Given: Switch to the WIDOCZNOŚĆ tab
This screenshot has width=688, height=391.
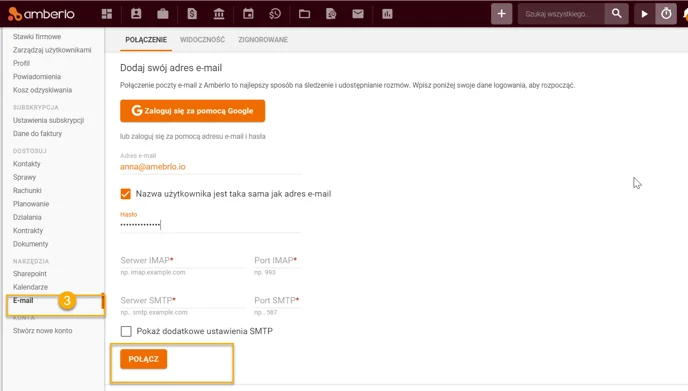Looking at the screenshot, I should 202,39.
